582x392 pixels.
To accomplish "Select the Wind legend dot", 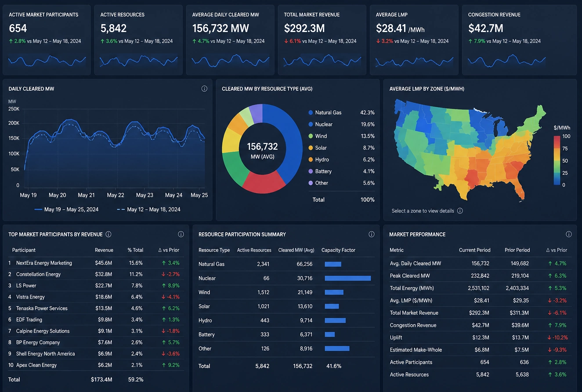I will click(311, 136).
